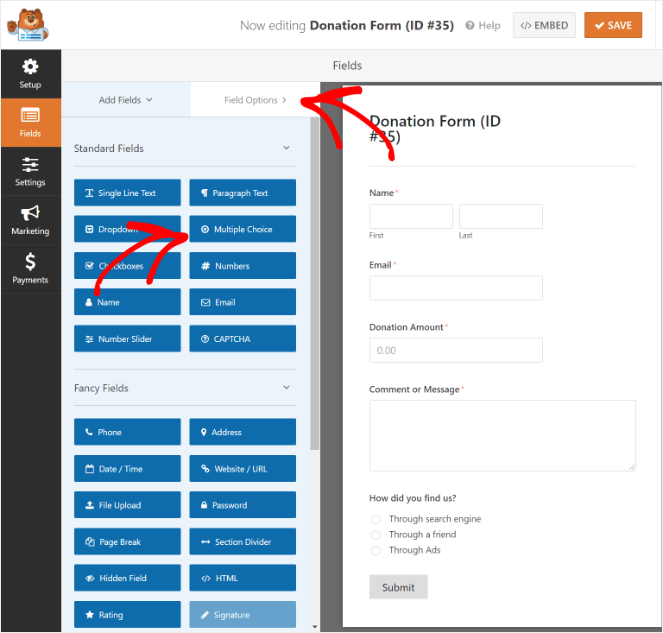Select Through search engine radio option
The image size is (663, 633).
pos(375,519)
